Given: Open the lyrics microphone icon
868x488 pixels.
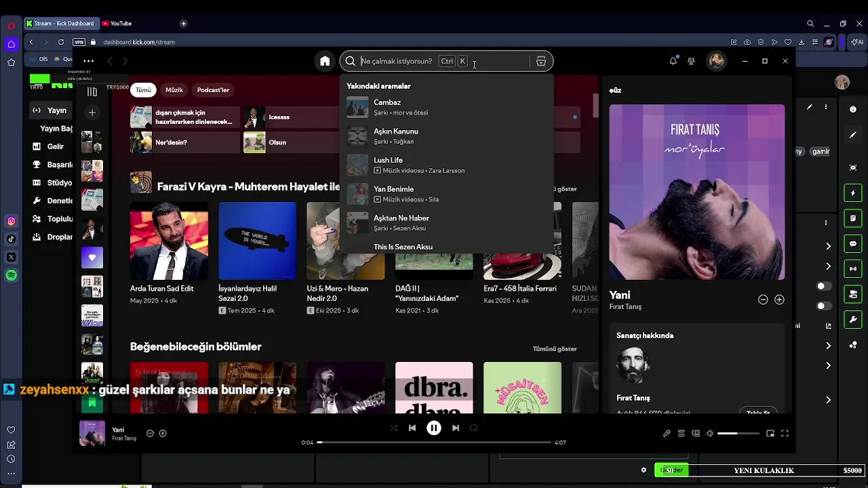Looking at the screenshot, I should coord(667,433).
